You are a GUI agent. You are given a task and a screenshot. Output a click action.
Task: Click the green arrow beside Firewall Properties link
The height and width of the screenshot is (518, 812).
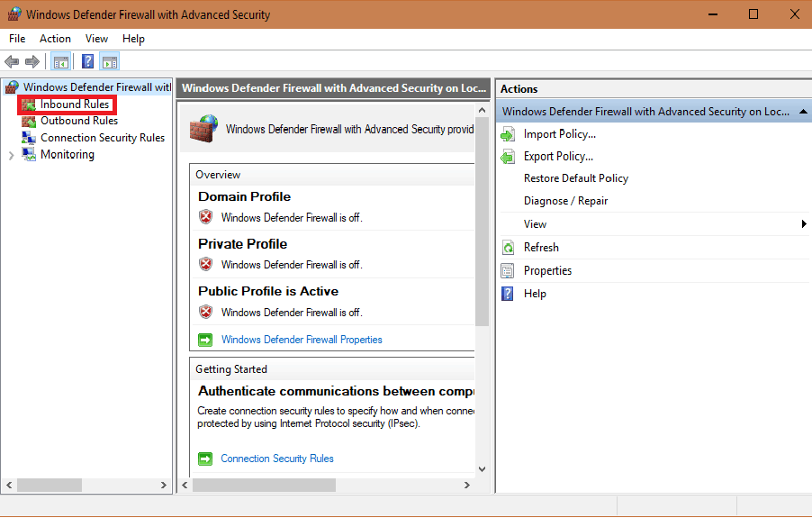205,340
